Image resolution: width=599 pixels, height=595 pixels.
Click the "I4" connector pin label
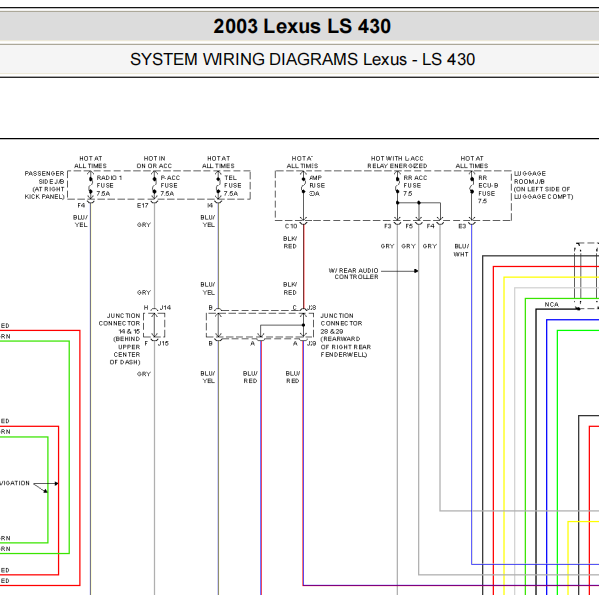pyautogui.click(x=210, y=205)
